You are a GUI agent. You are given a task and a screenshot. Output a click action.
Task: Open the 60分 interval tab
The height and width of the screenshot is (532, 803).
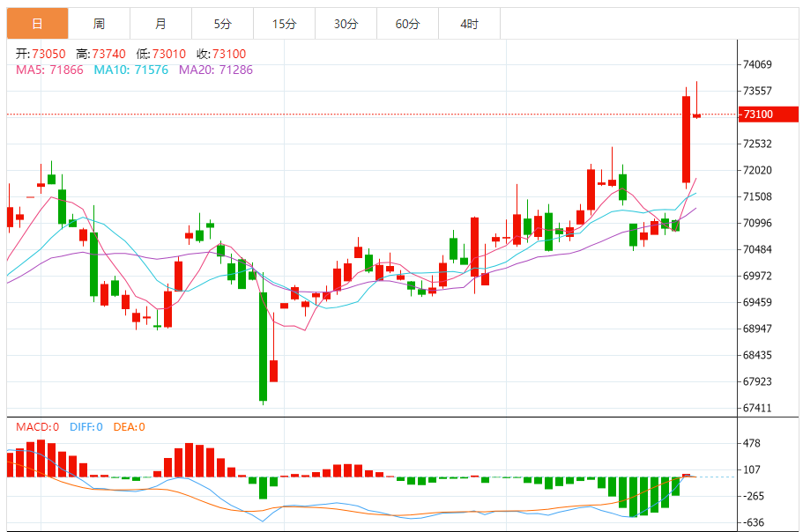407,24
